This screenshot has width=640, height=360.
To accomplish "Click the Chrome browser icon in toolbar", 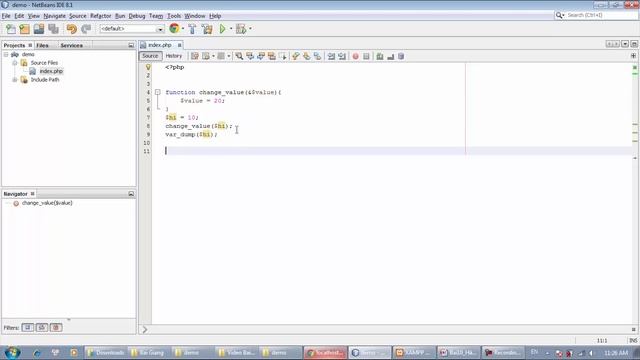I will (174, 29).
